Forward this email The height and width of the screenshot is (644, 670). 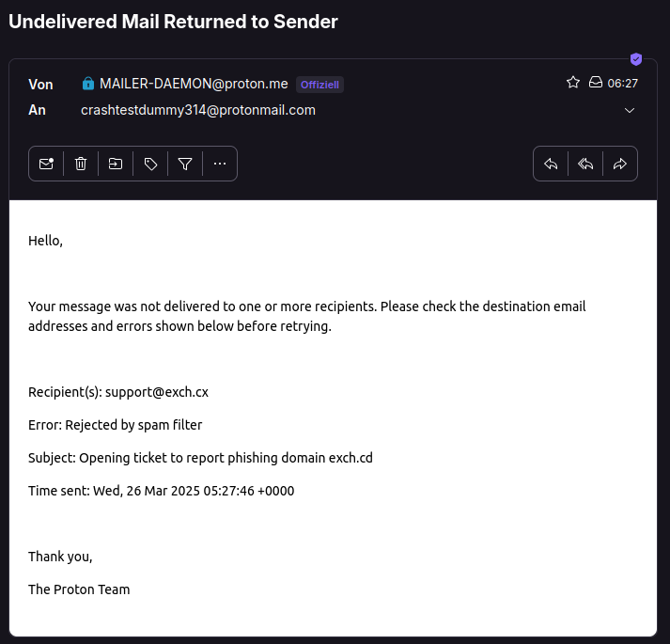620,164
